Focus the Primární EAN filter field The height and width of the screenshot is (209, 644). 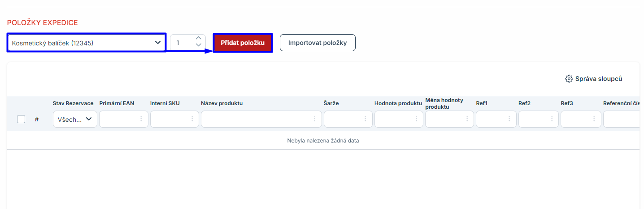119,119
